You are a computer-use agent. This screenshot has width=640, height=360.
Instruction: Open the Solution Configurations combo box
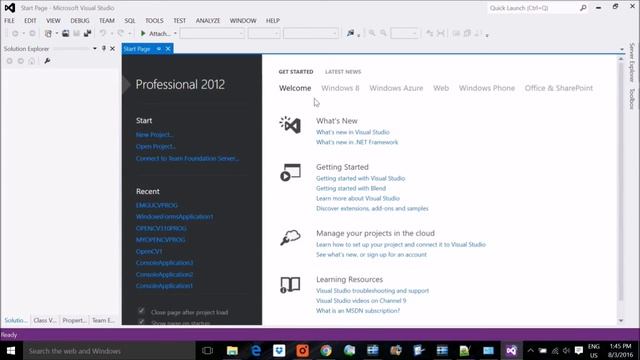click(212, 33)
